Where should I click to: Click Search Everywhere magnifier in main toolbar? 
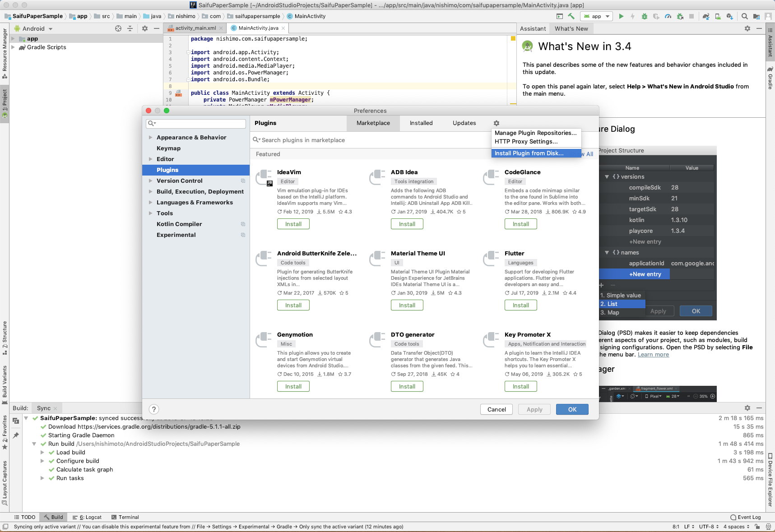click(745, 16)
